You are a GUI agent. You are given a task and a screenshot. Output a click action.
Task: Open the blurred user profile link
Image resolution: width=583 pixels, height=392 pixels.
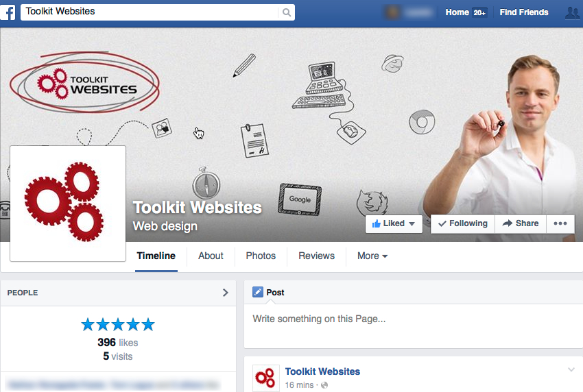tap(409, 12)
